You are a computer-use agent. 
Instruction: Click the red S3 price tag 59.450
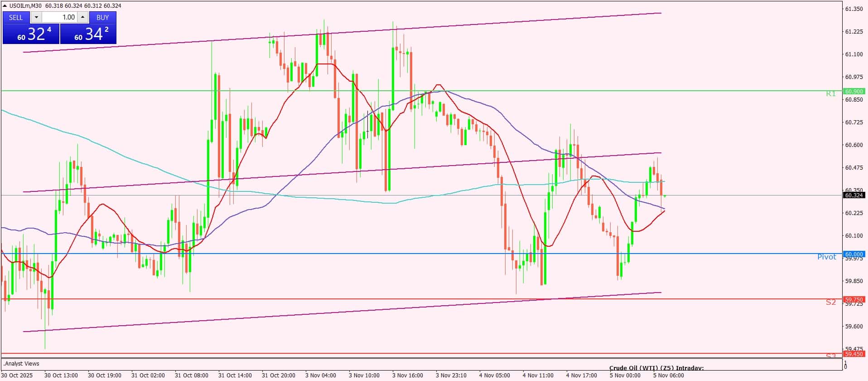[854, 354]
